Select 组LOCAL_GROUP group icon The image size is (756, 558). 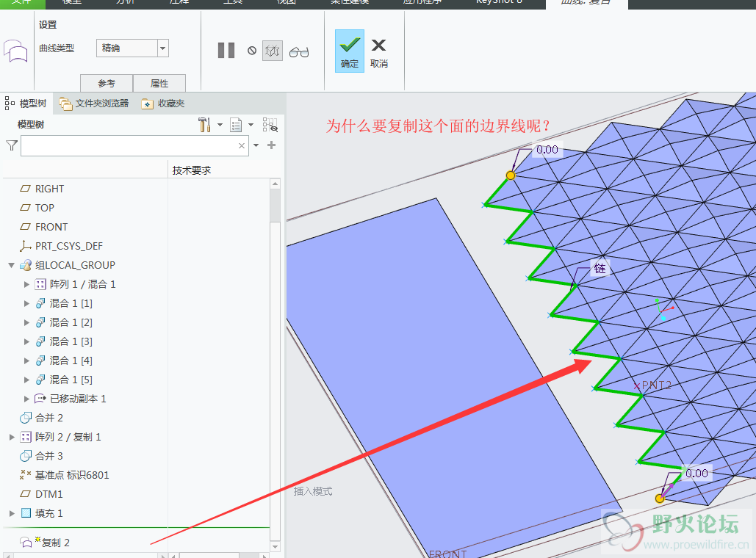[x=26, y=265]
